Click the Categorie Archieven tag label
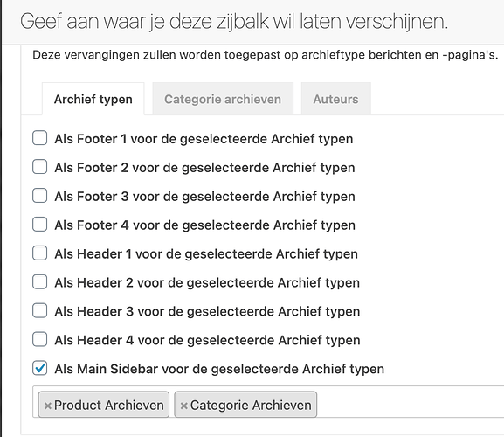 point(251,406)
